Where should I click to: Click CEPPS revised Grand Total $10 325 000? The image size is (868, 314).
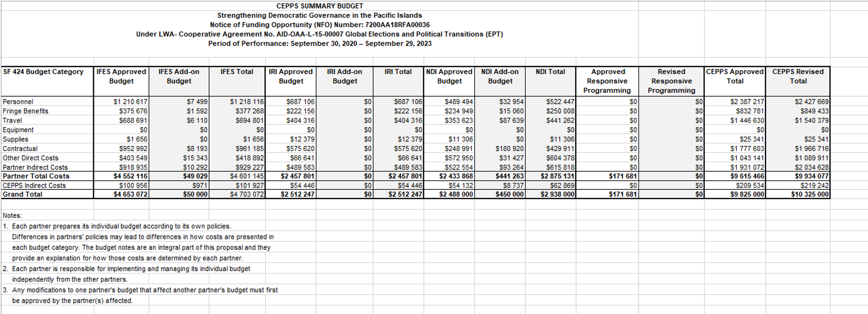coord(810,194)
